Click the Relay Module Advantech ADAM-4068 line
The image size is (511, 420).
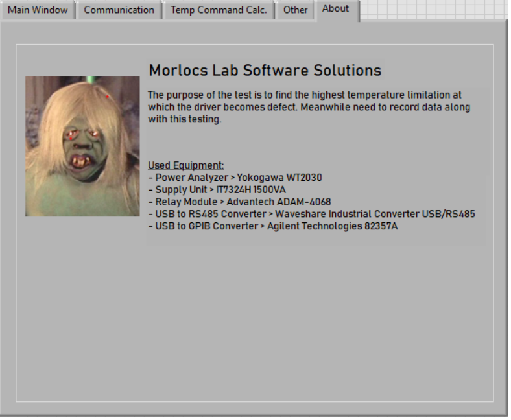click(239, 202)
